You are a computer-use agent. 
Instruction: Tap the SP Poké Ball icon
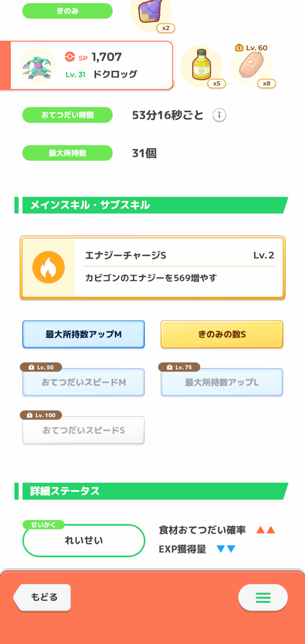(x=70, y=57)
